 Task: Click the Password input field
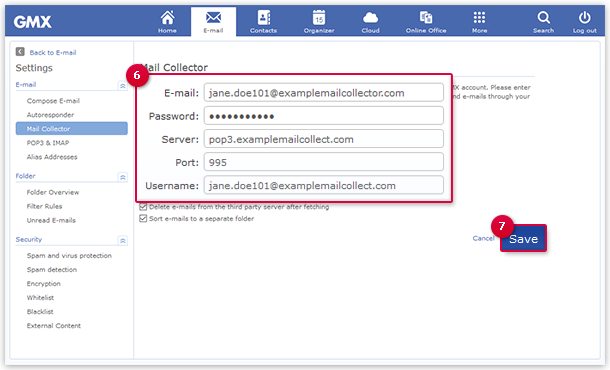pyautogui.click(x=324, y=116)
